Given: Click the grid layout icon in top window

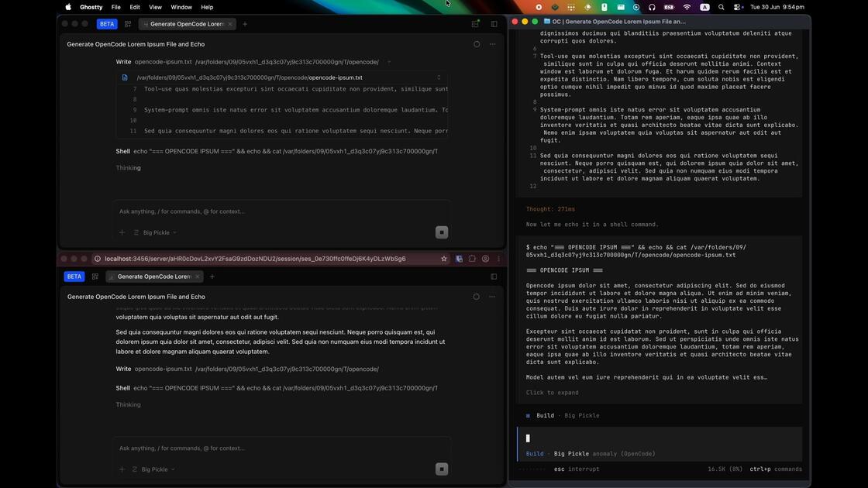Looking at the screenshot, I should [x=128, y=24].
